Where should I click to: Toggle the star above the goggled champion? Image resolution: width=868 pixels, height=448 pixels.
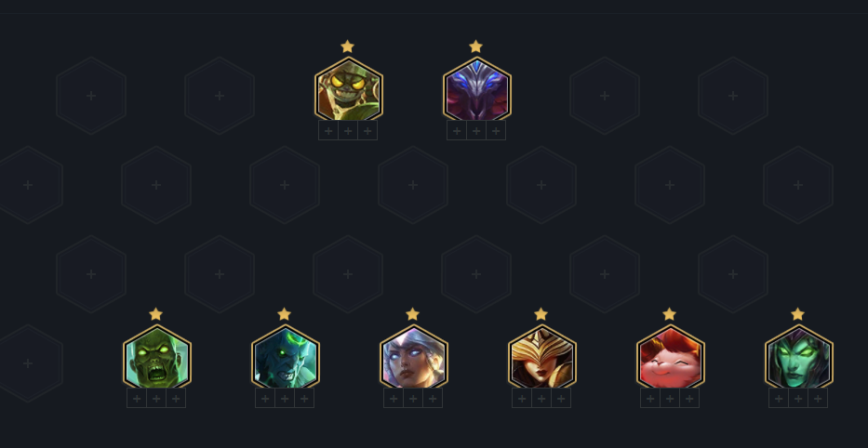point(347,46)
